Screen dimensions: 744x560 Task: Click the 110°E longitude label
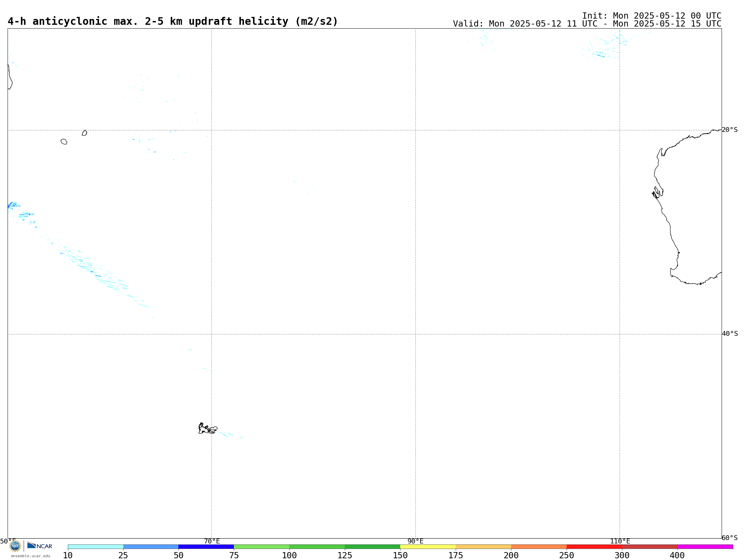pos(620,541)
